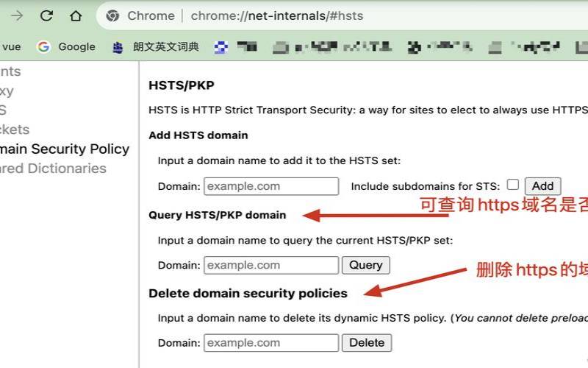Select the Sockets sidebar item
The image size is (588, 368).
click(15, 130)
